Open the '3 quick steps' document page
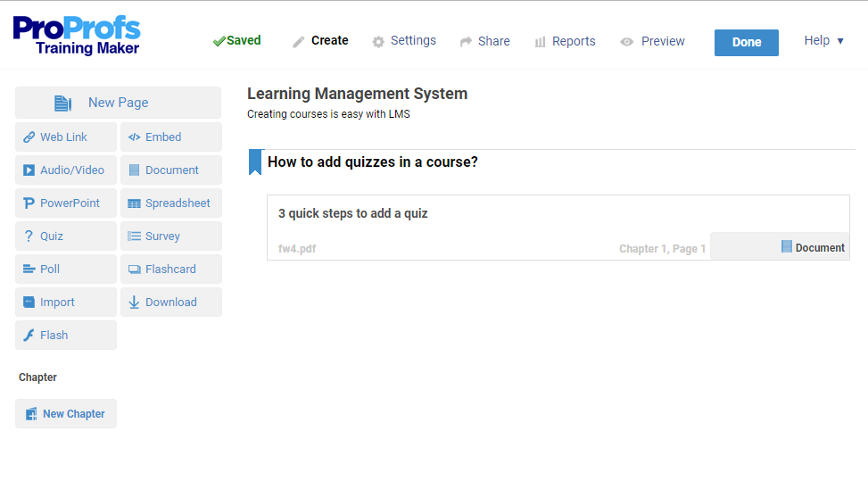The image size is (868, 481). pyautogui.click(x=353, y=214)
